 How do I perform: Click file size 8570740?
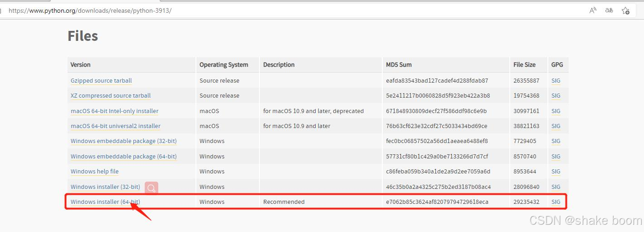(525, 157)
